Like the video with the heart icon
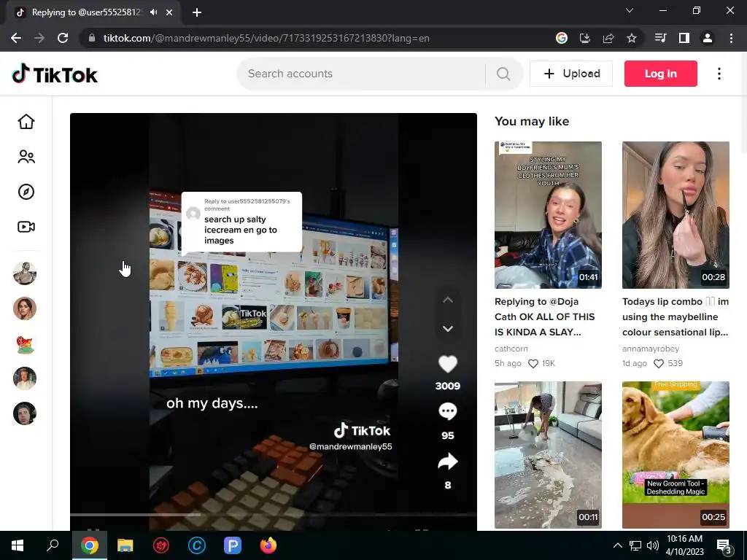 tap(448, 365)
